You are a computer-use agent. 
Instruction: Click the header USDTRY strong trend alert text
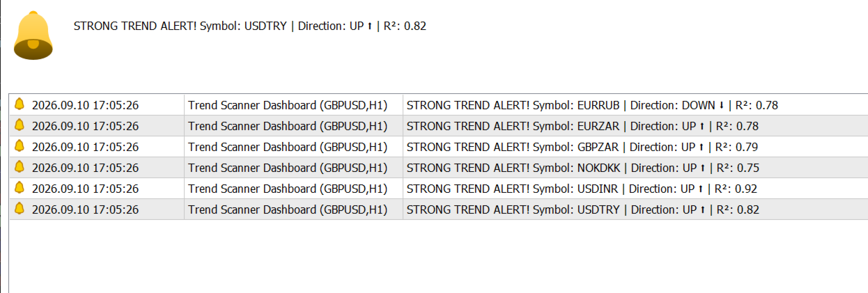pos(250,26)
